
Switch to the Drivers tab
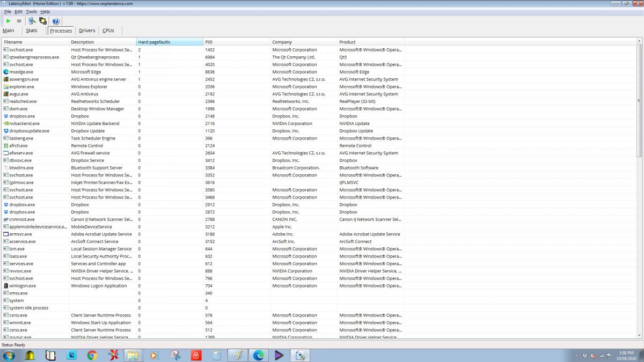87,31
